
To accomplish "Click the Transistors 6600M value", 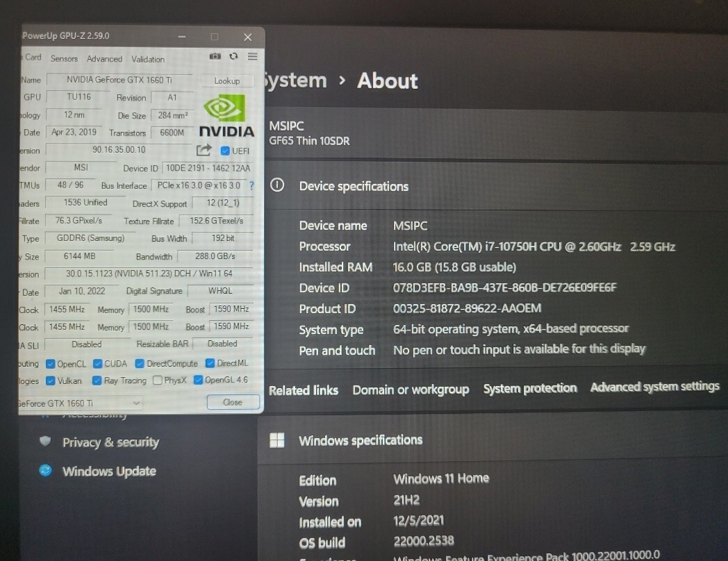I will [x=172, y=133].
